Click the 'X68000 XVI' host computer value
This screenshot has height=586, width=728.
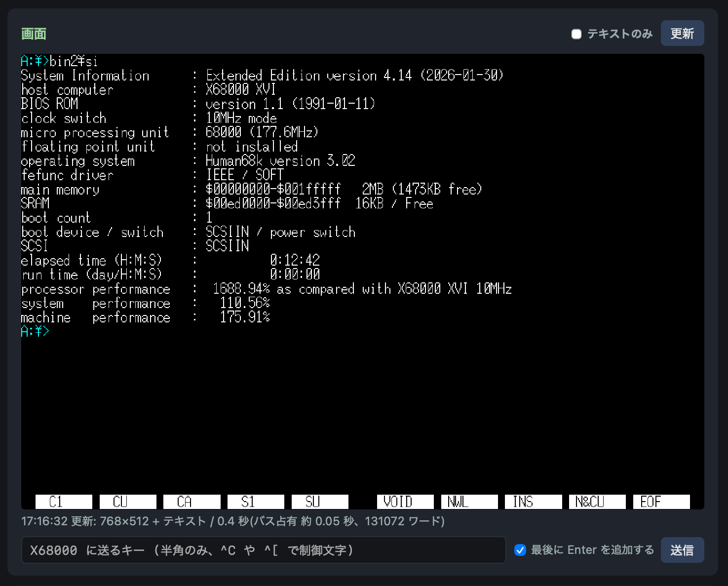(241, 90)
